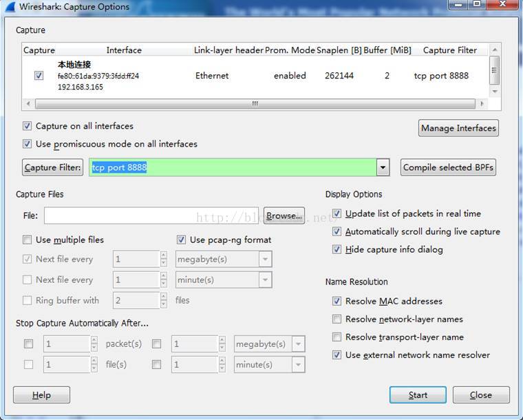The width and height of the screenshot is (523, 420).
Task: Click stepper of stop-after packet(s) field
Action: pos(94,344)
